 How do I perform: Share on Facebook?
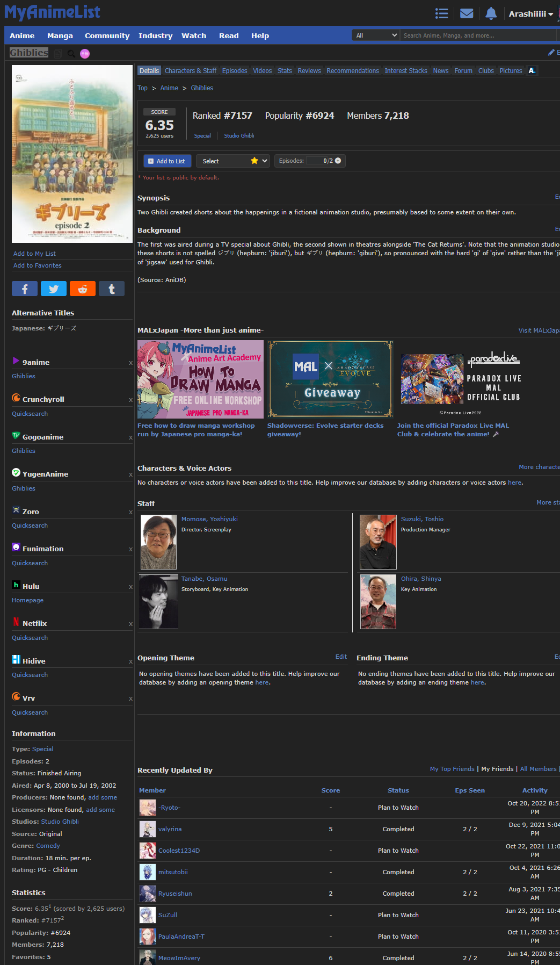25,289
